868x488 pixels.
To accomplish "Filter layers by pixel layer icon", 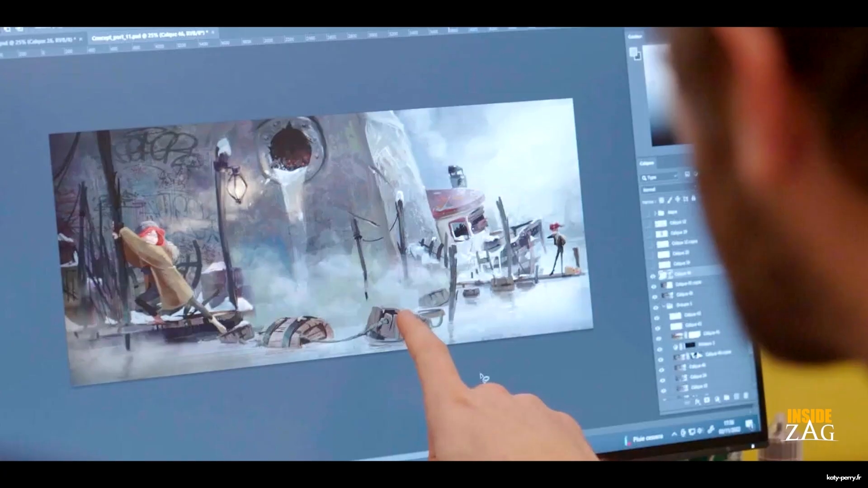I will (687, 174).
